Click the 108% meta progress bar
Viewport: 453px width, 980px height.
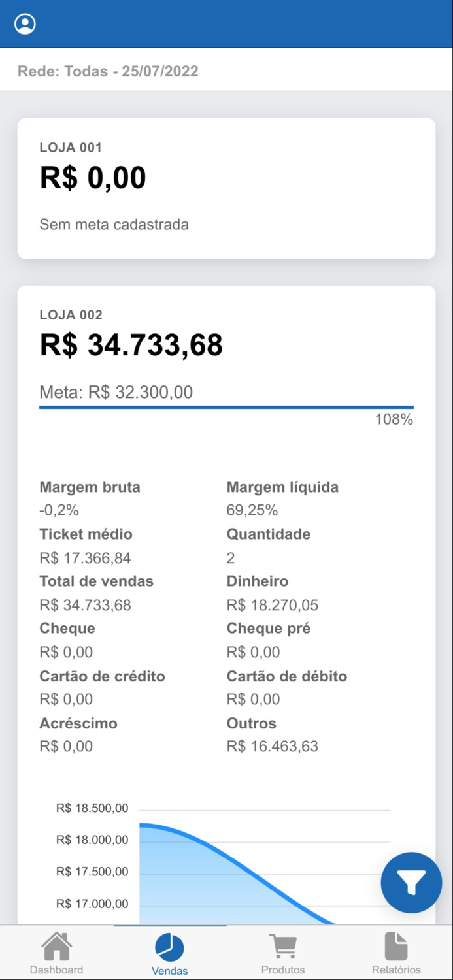(226, 408)
